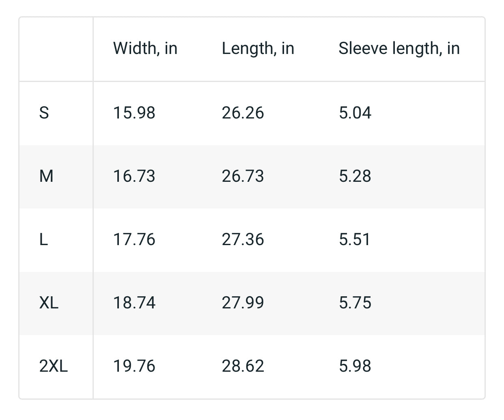The image size is (504, 420).
Task: Click sleeve length value 5.98
Action: pos(355,366)
